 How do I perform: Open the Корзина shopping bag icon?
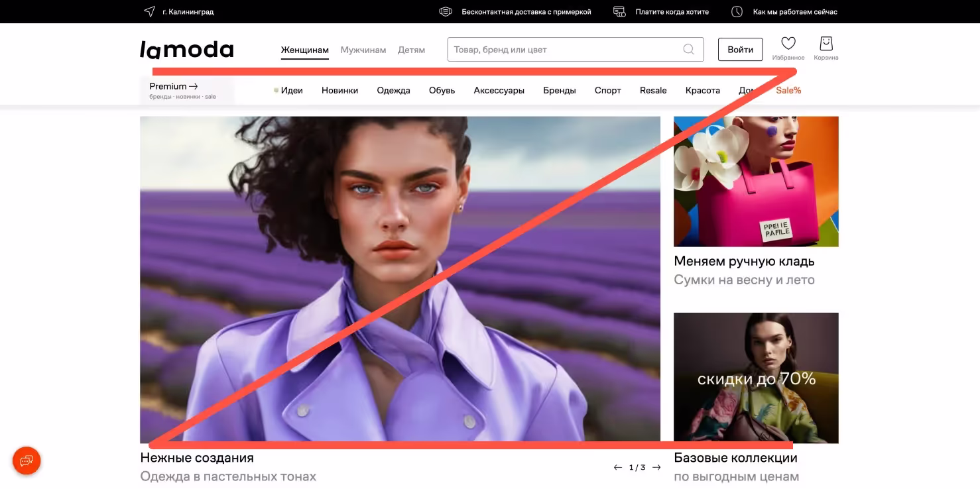click(826, 44)
